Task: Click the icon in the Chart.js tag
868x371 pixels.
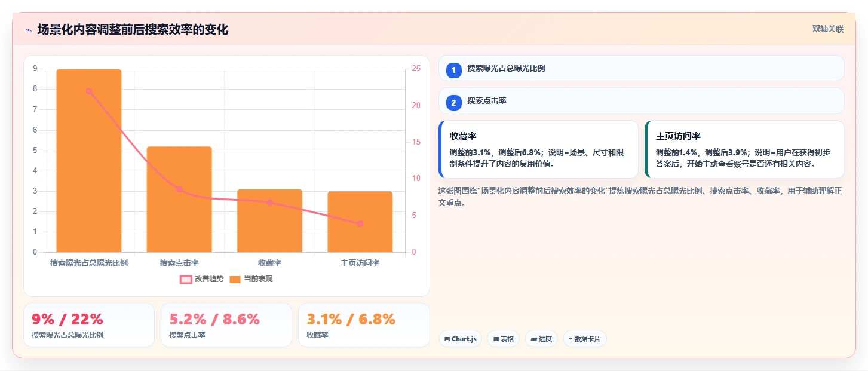Action: [447, 339]
